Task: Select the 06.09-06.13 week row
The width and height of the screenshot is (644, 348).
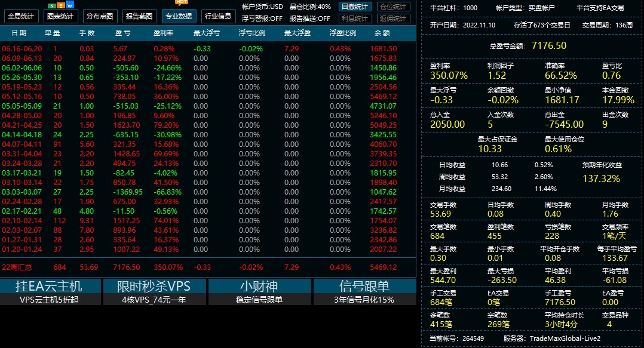Action: click(x=208, y=58)
